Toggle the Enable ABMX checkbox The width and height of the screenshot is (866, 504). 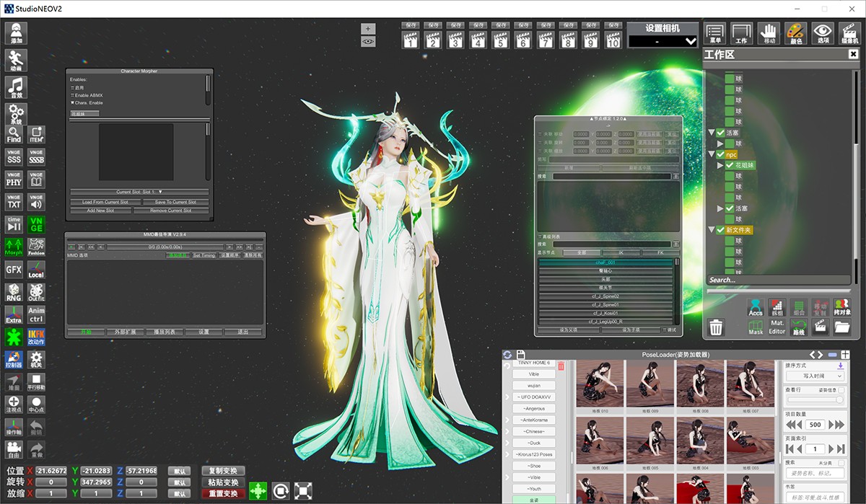(x=73, y=95)
